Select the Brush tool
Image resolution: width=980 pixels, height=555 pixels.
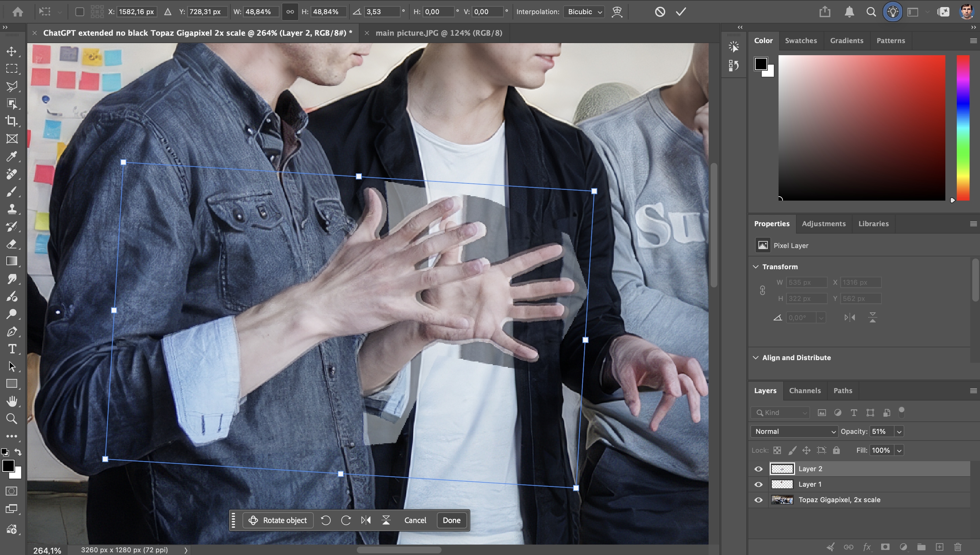tap(12, 192)
